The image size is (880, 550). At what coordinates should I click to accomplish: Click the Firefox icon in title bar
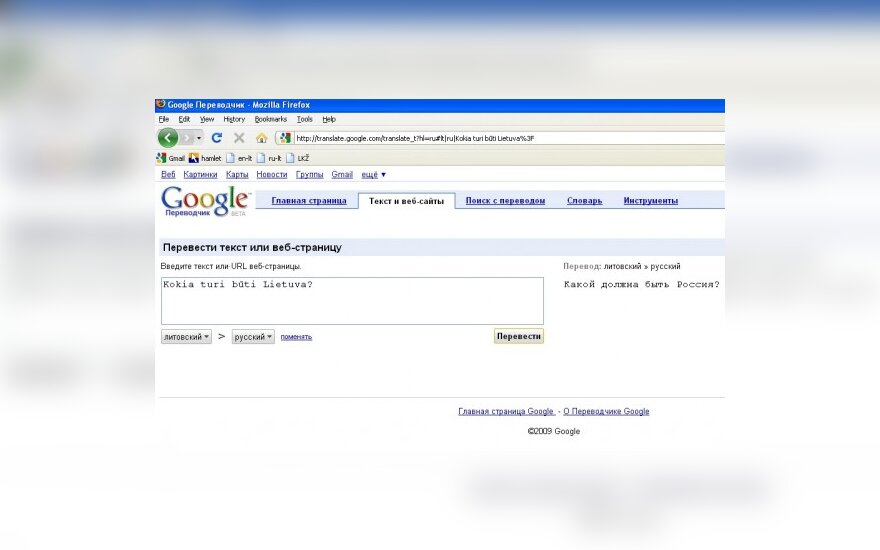pos(161,104)
